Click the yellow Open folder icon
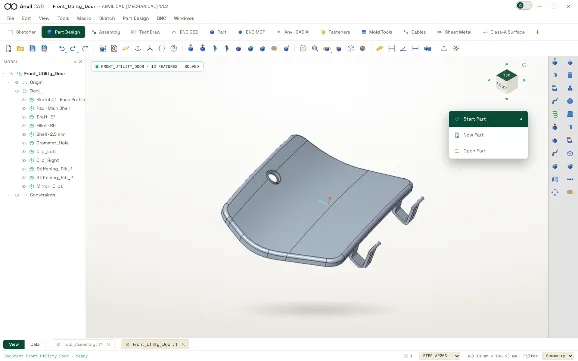 20,48
